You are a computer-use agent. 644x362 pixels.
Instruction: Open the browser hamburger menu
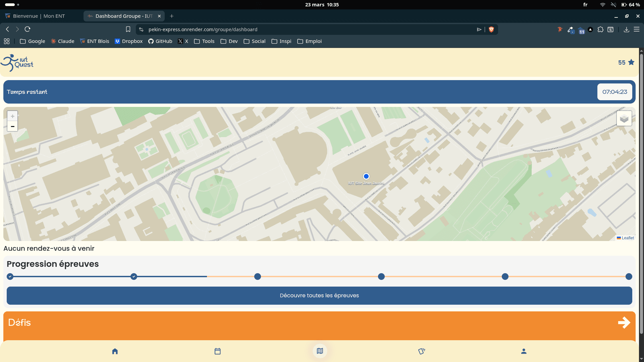tap(637, 29)
